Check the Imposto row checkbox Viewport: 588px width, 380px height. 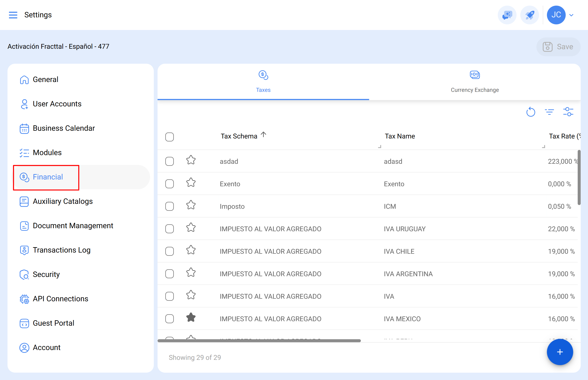170,206
